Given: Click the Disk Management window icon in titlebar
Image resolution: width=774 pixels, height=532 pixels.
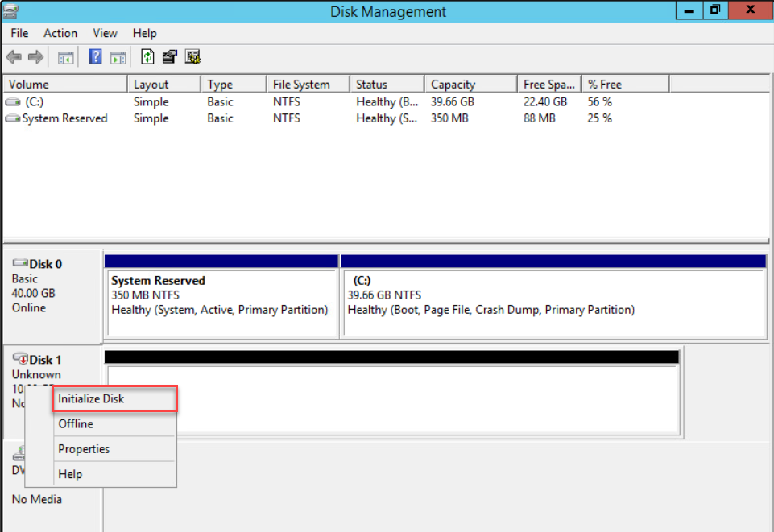Looking at the screenshot, I should click(10, 11).
